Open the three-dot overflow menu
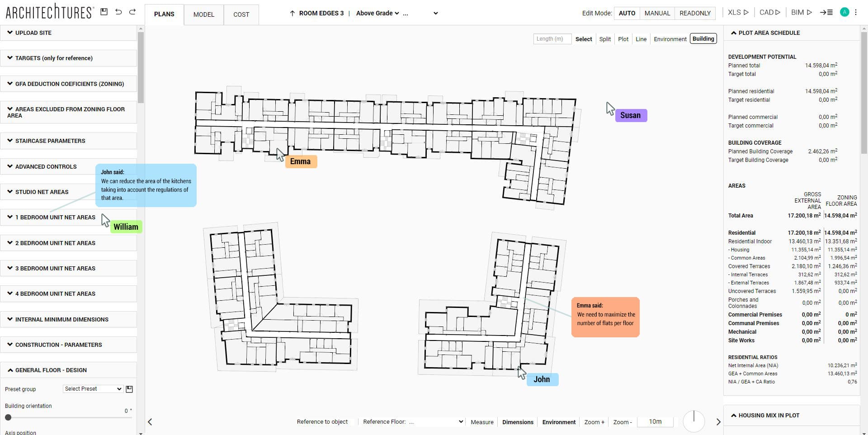Screen dimensions: 868x435 pyautogui.click(x=856, y=12)
